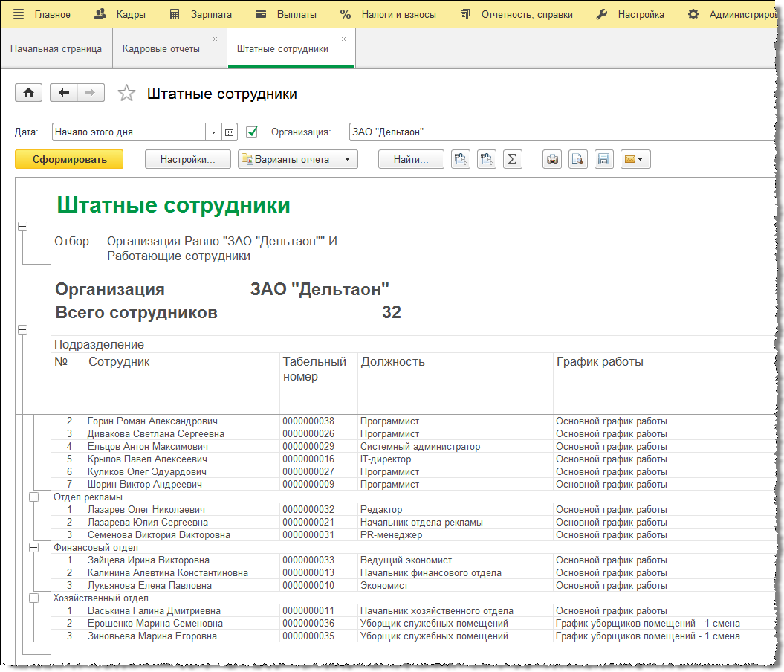This screenshot has height=672, width=784.
Task: Collapse the Финансовый отдел group
Action: click(x=34, y=548)
